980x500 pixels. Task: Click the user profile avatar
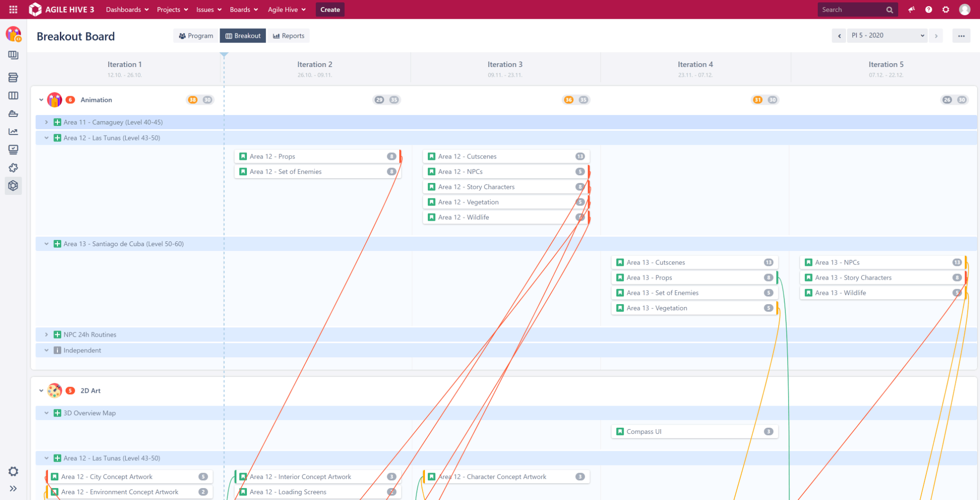(x=965, y=10)
